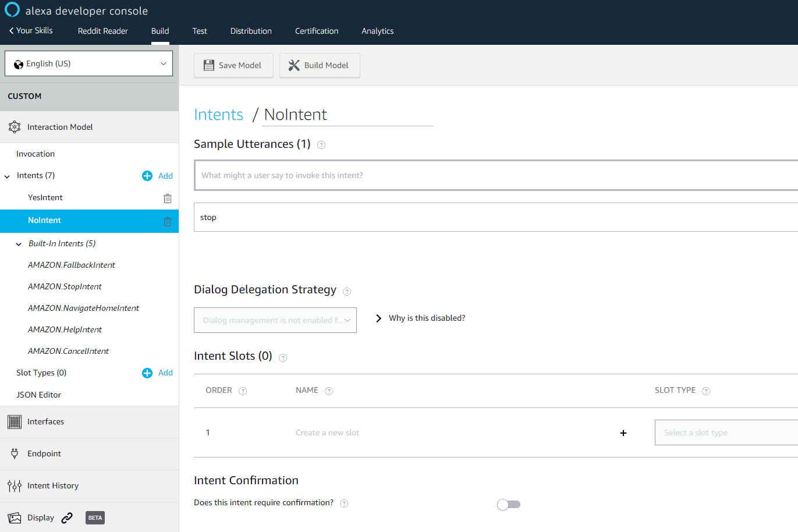This screenshot has width=798, height=532.
Task: Collapse the Built-In Intents list
Action: (19, 244)
